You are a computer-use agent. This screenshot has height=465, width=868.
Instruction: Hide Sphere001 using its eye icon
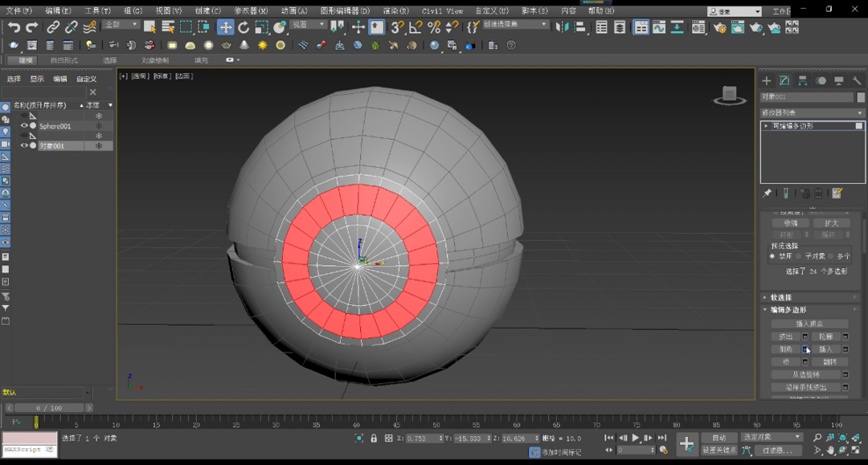24,126
